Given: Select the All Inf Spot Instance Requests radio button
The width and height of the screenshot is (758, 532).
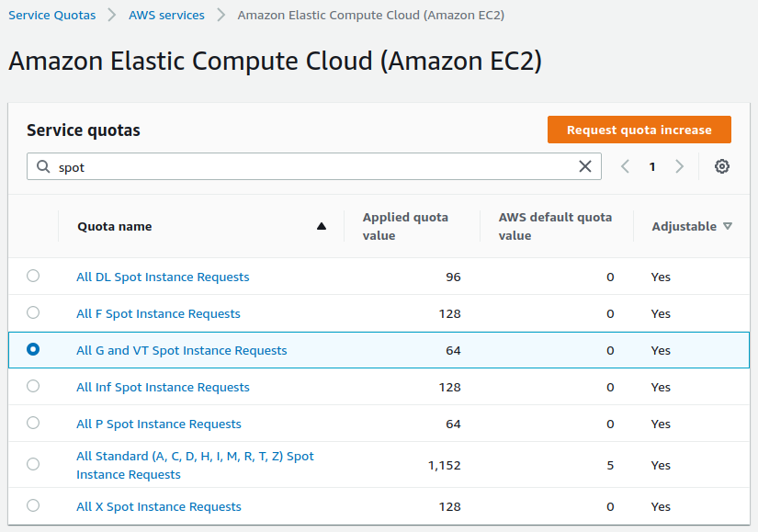Looking at the screenshot, I should (x=33, y=386).
